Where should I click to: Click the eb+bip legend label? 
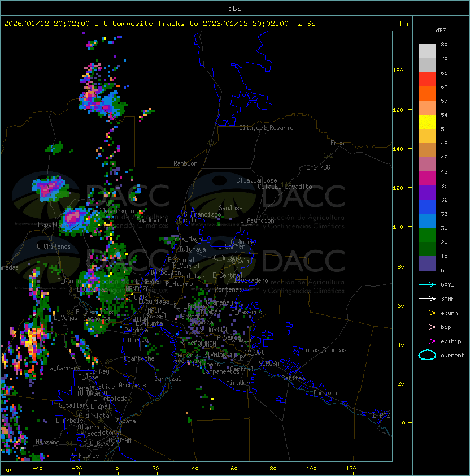pyautogui.click(x=451, y=341)
